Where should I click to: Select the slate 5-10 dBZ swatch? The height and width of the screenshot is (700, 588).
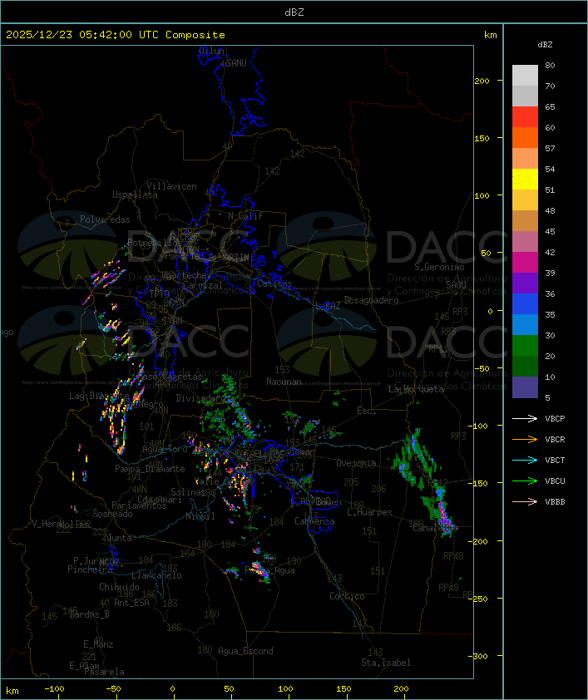tap(525, 387)
